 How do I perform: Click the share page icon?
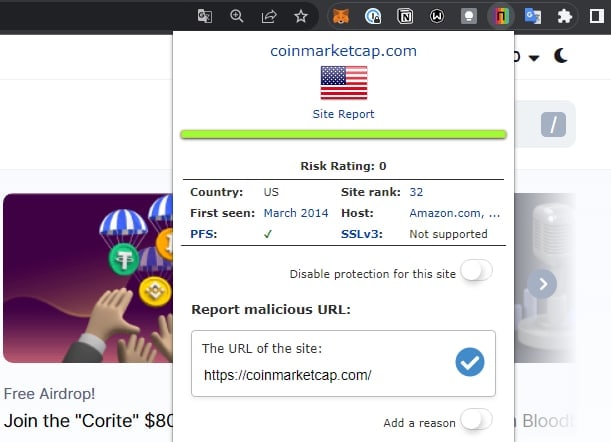[x=269, y=16]
